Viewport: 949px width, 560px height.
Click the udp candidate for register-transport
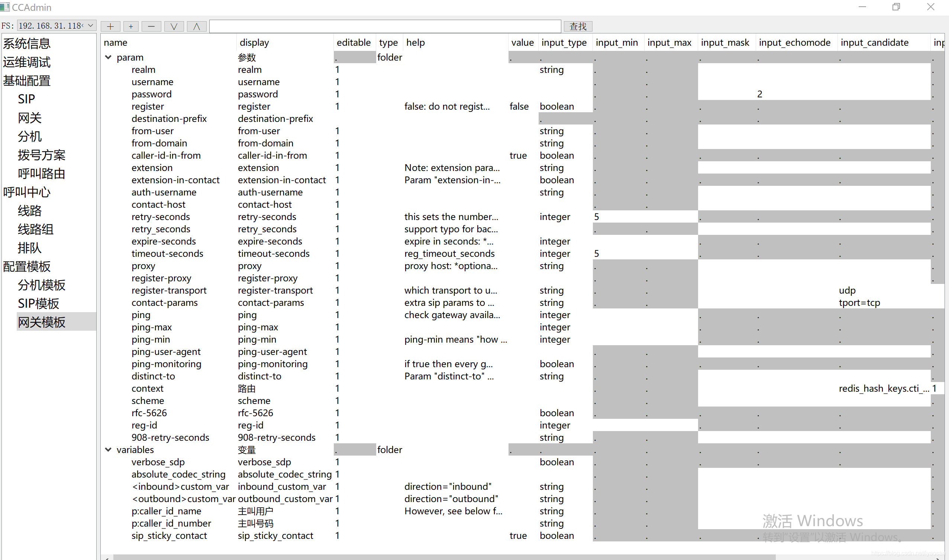[847, 291]
